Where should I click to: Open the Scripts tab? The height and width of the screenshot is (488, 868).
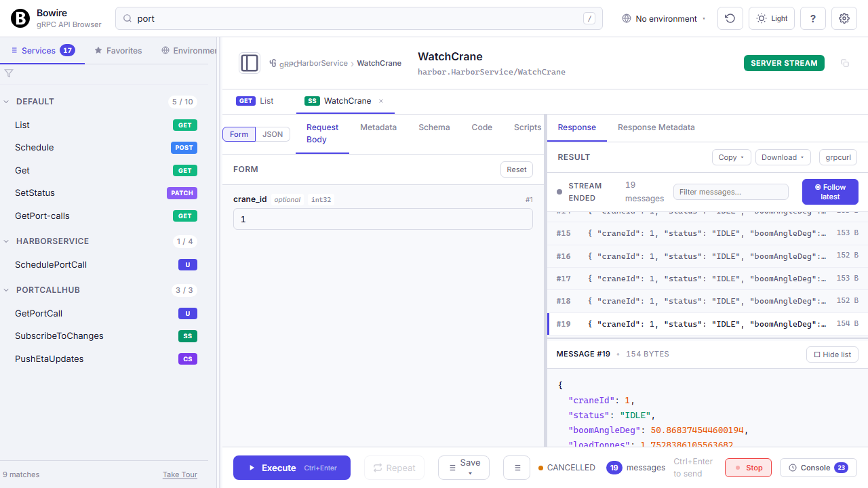tap(528, 127)
